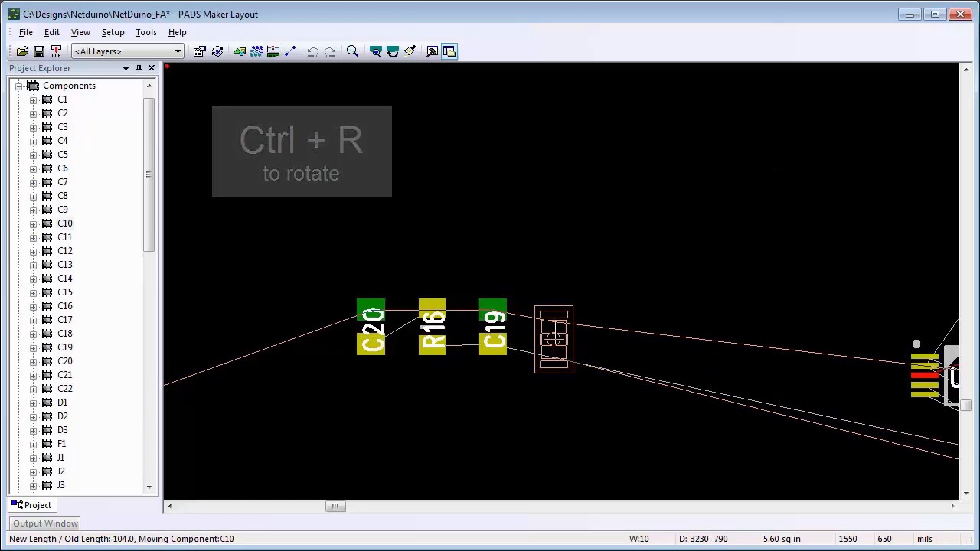Click the green board-with-arrow toolbar icon
The width and height of the screenshot is (980, 551).
pyautogui.click(x=240, y=51)
